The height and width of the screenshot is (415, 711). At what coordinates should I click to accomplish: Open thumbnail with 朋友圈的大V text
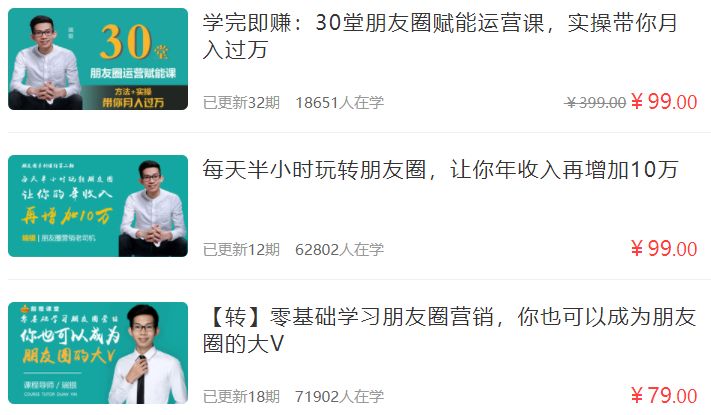point(98,353)
